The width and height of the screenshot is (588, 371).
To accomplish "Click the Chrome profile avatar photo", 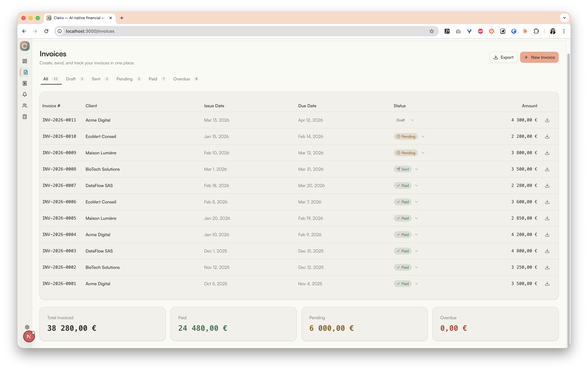I will coord(553,31).
